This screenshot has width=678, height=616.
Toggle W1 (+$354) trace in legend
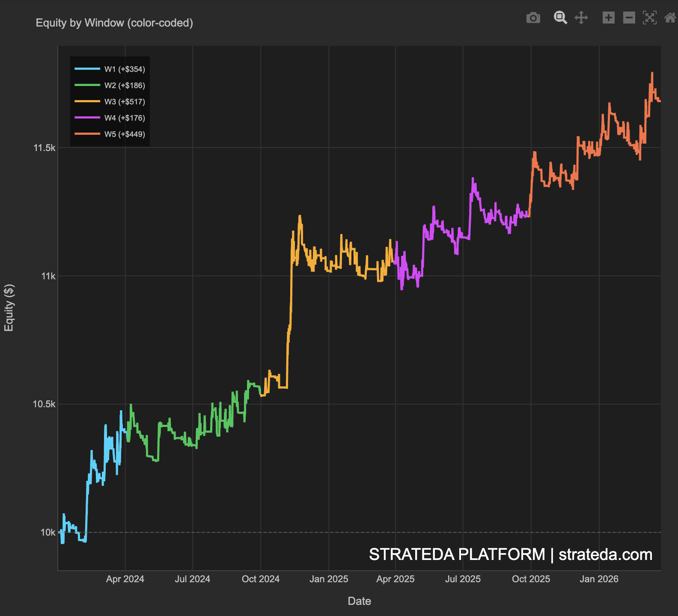pyautogui.click(x=125, y=69)
